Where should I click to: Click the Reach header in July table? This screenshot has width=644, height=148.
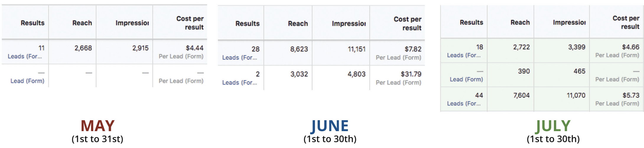click(x=520, y=22)
